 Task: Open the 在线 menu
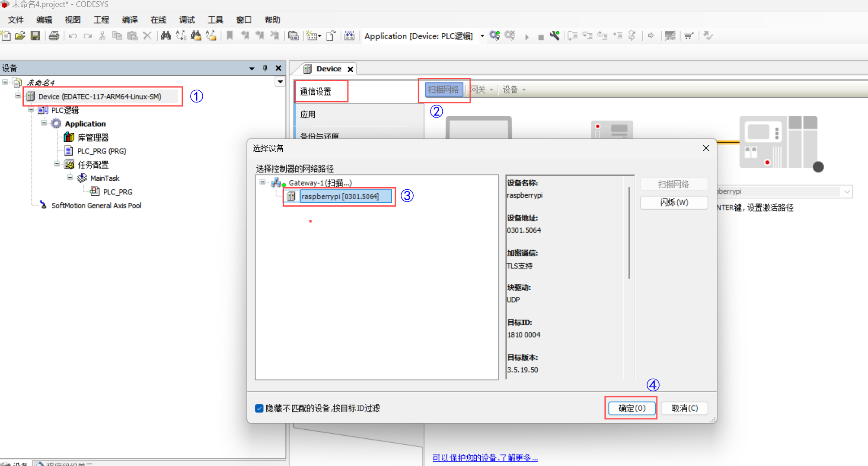pos(158,20)
